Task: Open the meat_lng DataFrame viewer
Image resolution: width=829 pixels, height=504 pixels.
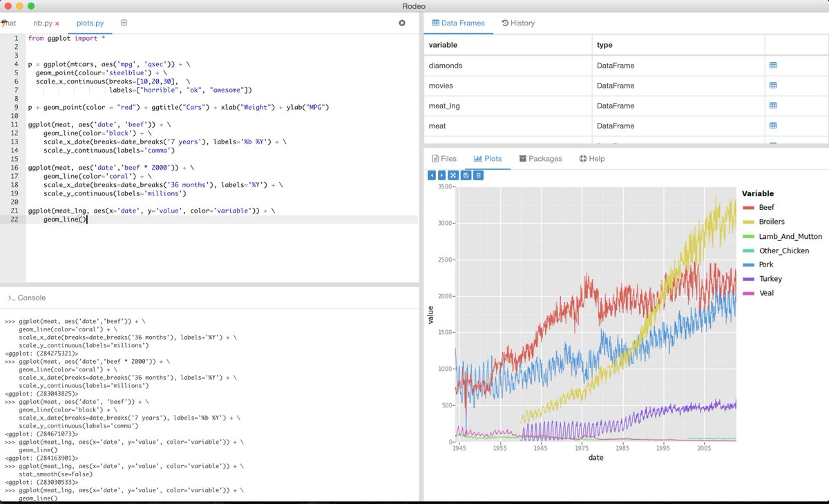Action: coord(773,106)
